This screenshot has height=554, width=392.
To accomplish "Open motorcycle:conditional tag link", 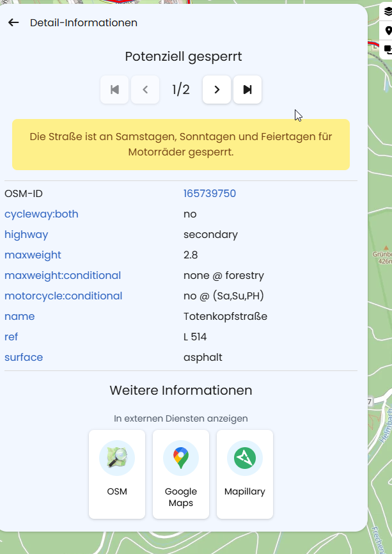I will [x=63, y=296].
